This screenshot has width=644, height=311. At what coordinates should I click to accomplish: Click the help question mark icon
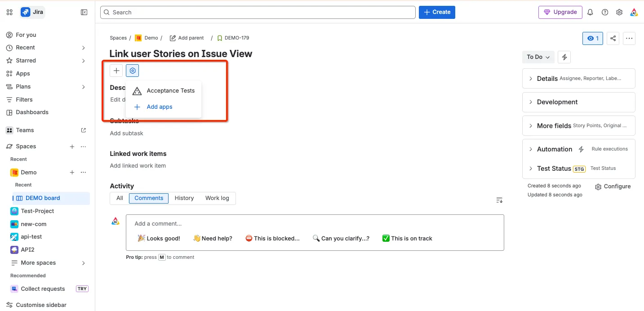[x=605, y=12]
